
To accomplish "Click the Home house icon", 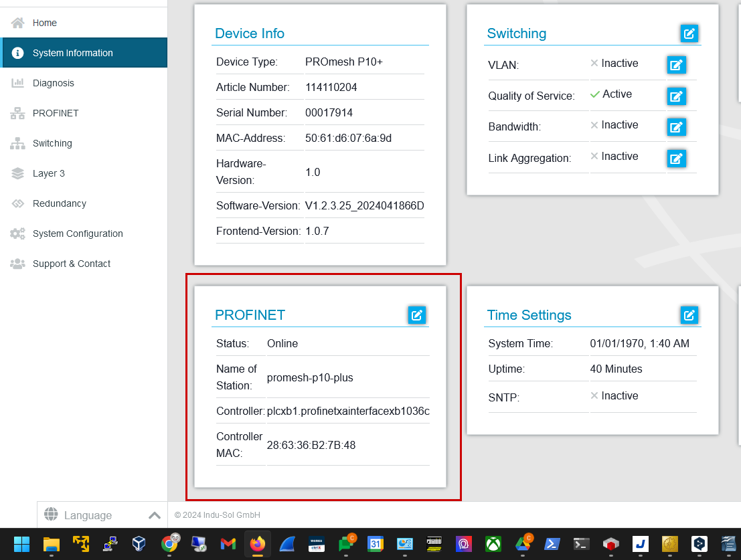I will tap(17, 23).
